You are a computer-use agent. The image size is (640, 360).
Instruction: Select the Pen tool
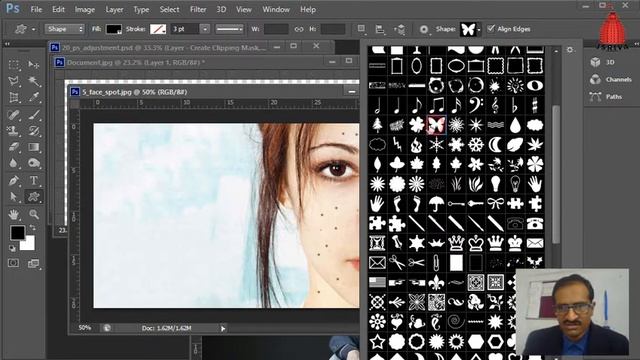point(14,180)
